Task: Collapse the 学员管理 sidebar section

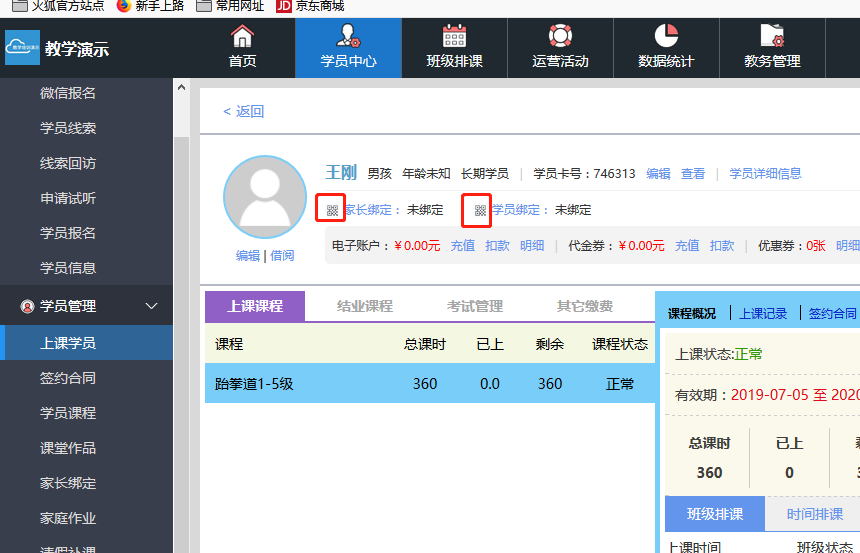Action: pyautogui.click(x=152, y=306)
